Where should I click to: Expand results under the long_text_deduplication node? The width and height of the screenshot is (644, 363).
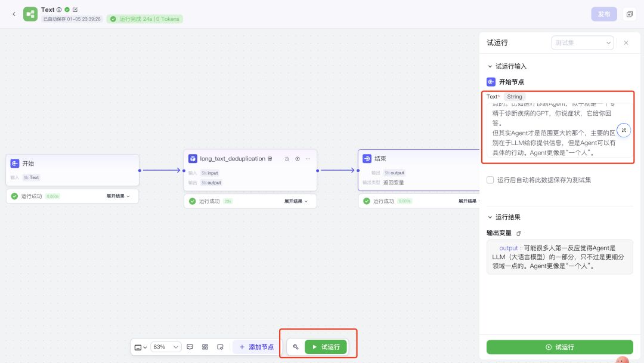(x=296, y=201)
